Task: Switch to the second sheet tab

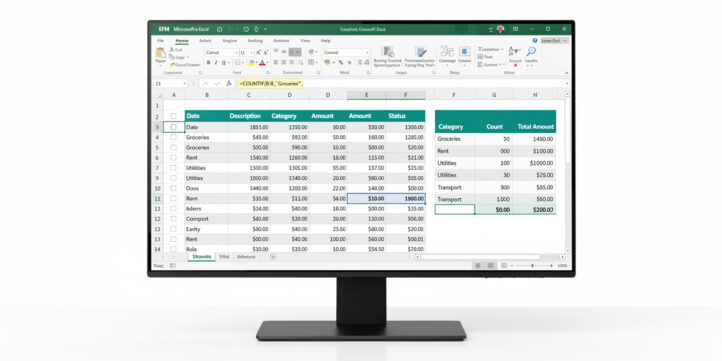Action: [x=224, y=256]
